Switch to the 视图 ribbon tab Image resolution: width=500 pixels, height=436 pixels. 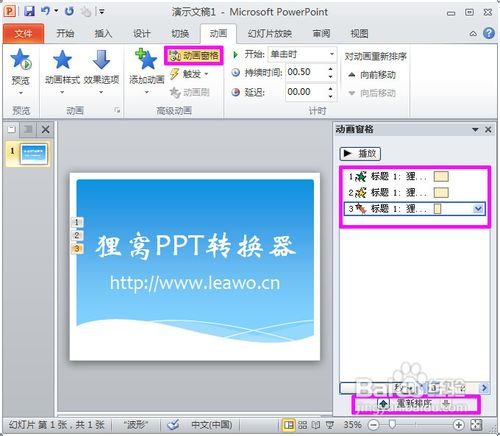click(359, 33)
